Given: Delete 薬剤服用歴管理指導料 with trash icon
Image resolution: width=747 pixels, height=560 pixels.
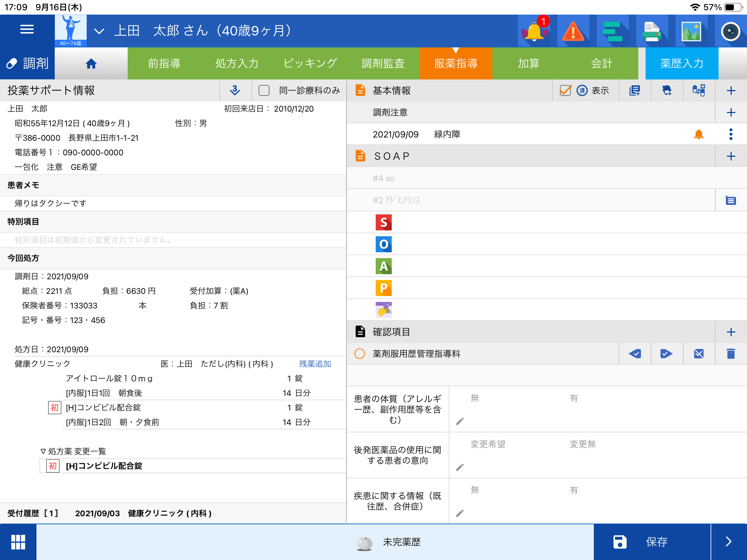Looking at the screenshot, I should (731, 354).
